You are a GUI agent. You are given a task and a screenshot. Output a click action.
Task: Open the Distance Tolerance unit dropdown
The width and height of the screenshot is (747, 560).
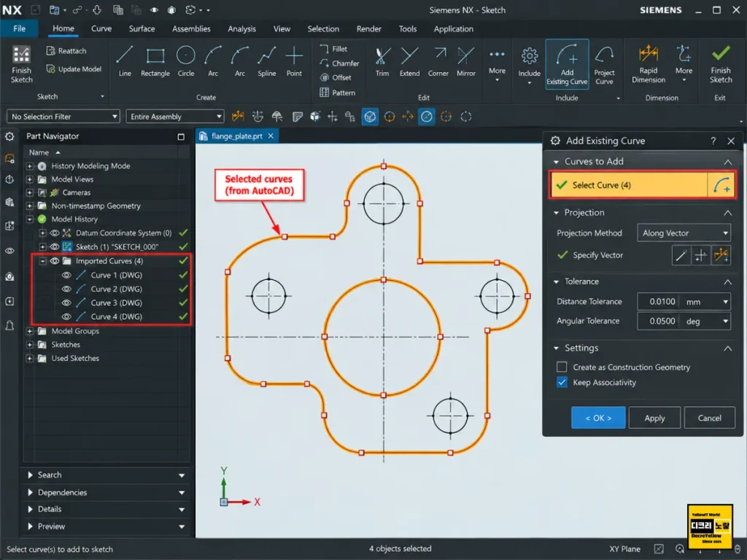point(705,301)
